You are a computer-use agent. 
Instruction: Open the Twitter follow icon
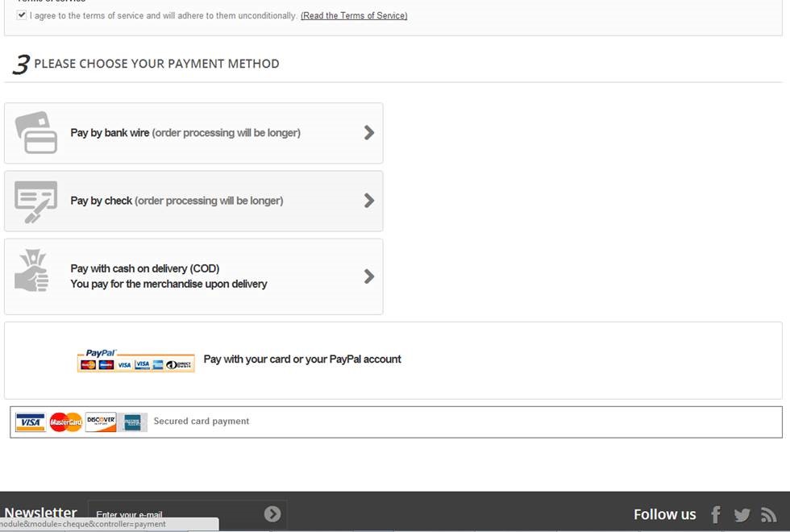[742, 515]
